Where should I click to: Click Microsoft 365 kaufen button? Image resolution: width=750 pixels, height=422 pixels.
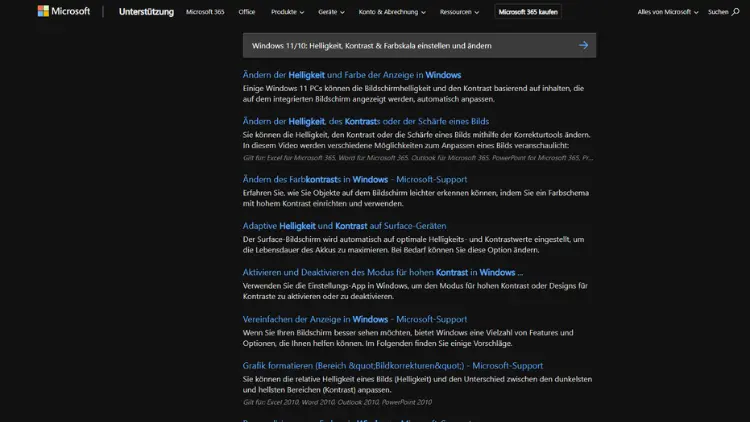528,11
